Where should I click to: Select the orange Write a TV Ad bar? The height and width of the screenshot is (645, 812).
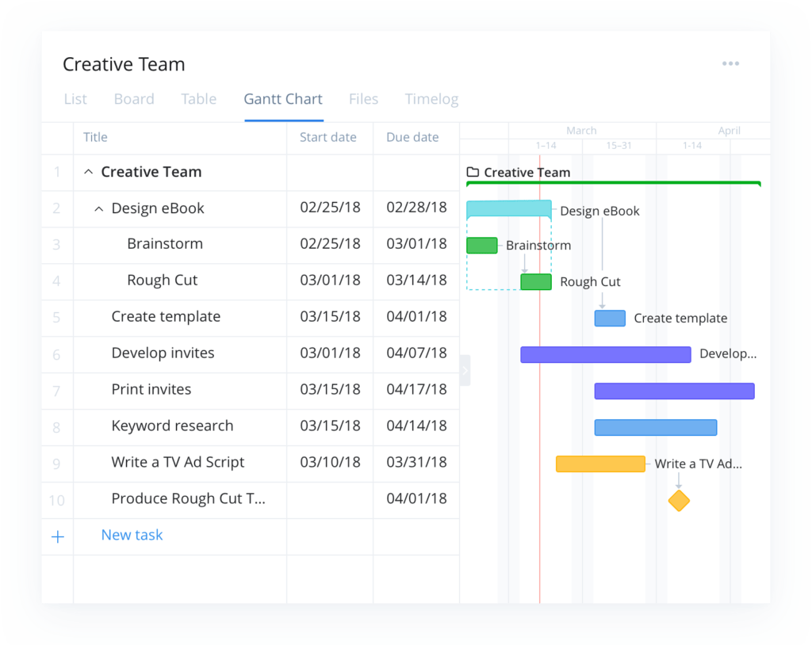[600, 464]
